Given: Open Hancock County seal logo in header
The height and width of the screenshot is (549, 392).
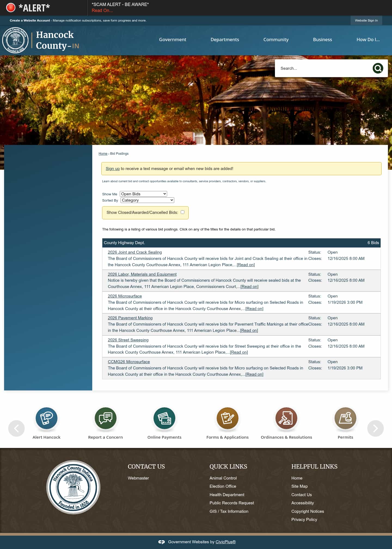Looking at the screenshot, I should 15,40.
